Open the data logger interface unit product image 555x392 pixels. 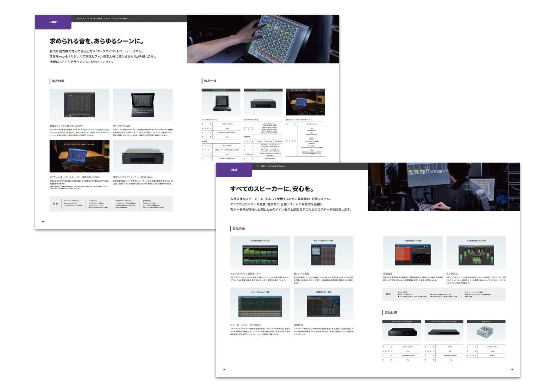444,332
